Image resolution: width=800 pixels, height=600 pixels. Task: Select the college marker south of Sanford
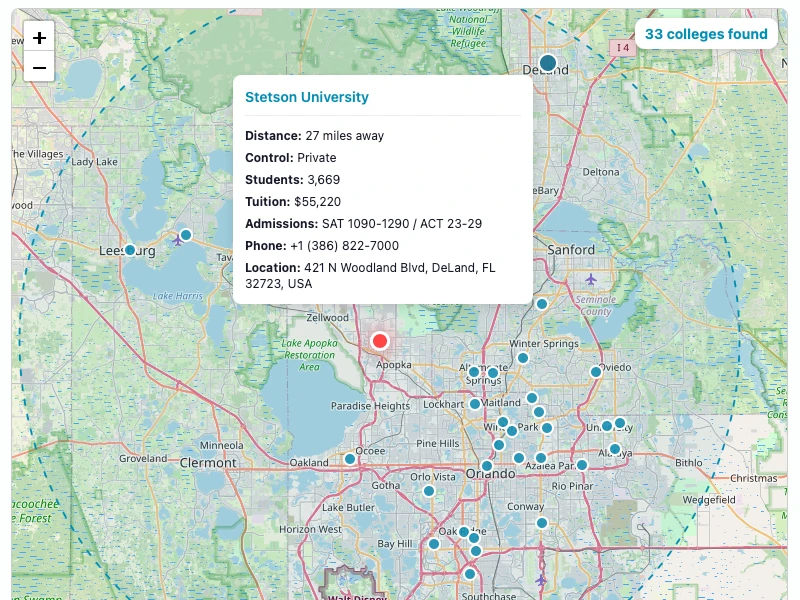pyautogui.click(x=542, y=304)
